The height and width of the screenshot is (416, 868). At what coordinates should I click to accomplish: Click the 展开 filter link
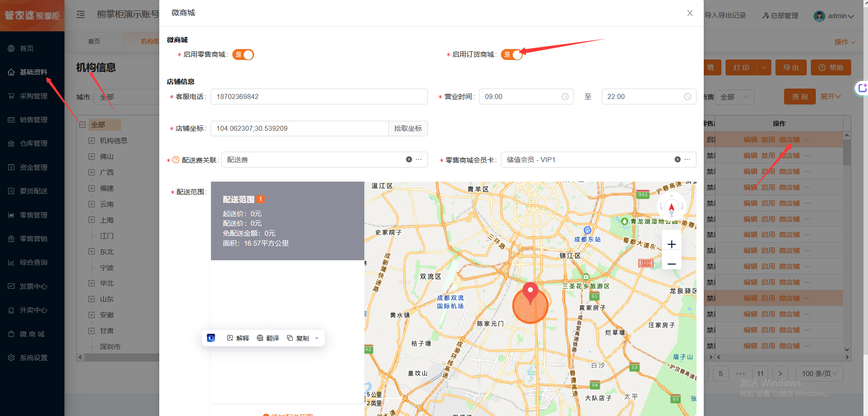(830, 96)
